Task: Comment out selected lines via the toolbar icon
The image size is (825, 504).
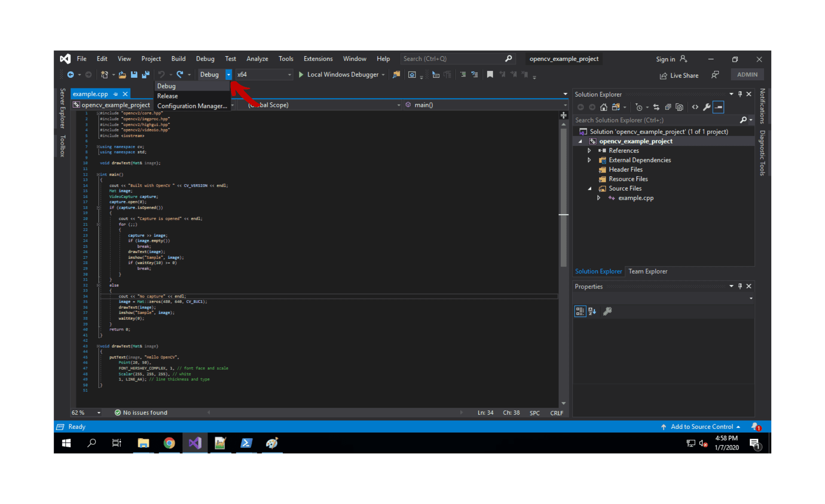Action: [x=463, y=75]
